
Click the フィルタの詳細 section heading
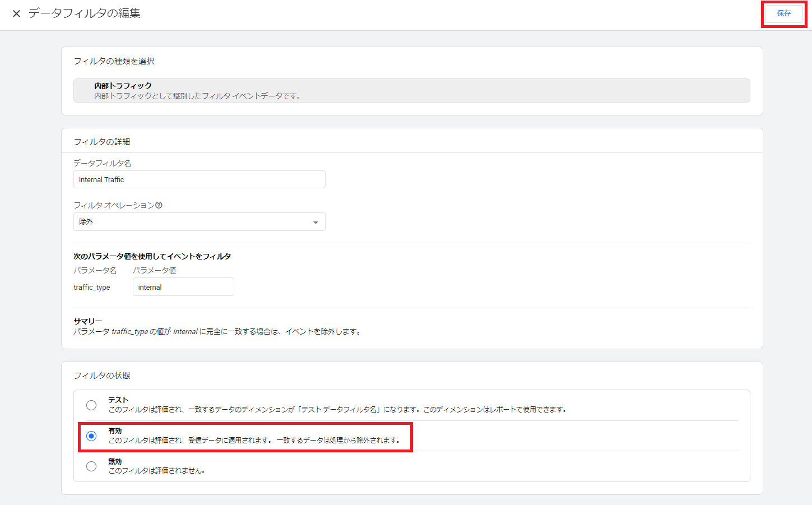click(102, 142)
